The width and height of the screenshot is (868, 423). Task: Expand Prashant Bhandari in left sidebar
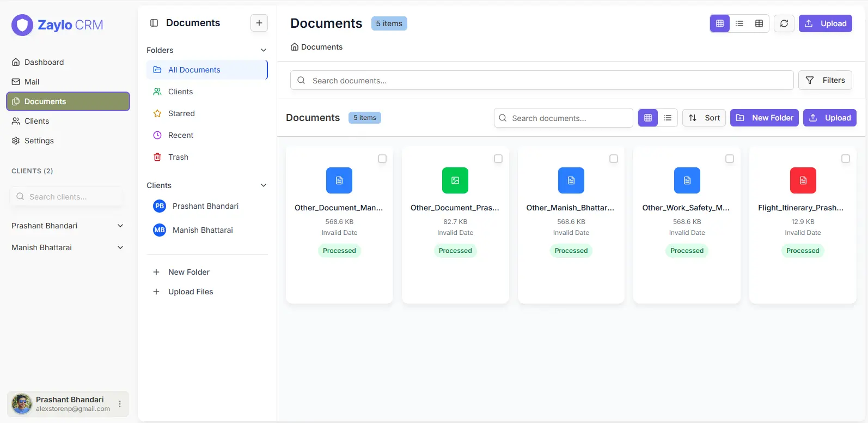click(x=120, y=226)
